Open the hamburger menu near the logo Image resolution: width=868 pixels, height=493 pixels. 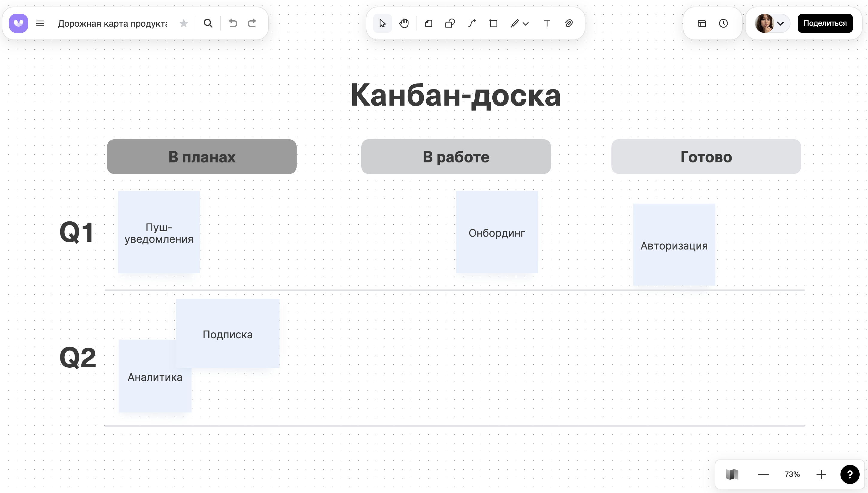(40, 23)
